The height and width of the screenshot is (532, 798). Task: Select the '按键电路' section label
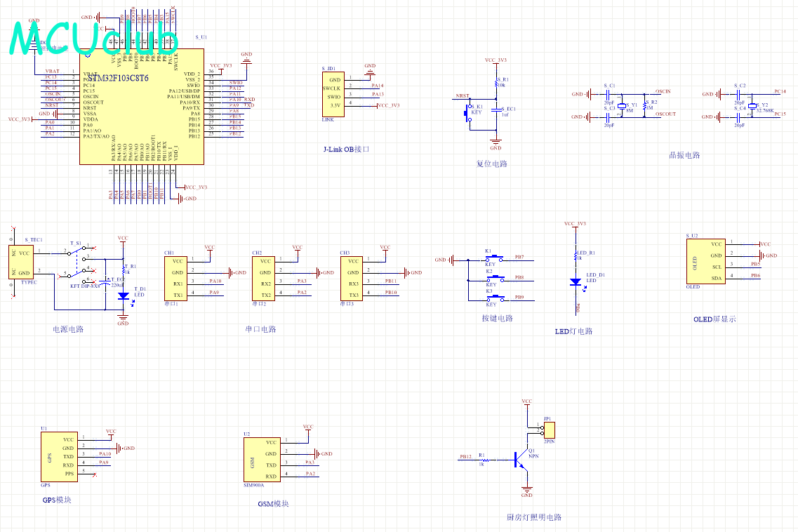point(497,318)
